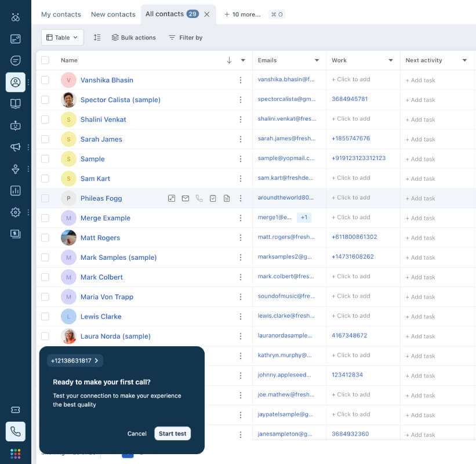Open the phone dialer icon in sidebar
Image resolution: width=476 pixels, height=464 pixels.
coord(15,431)
